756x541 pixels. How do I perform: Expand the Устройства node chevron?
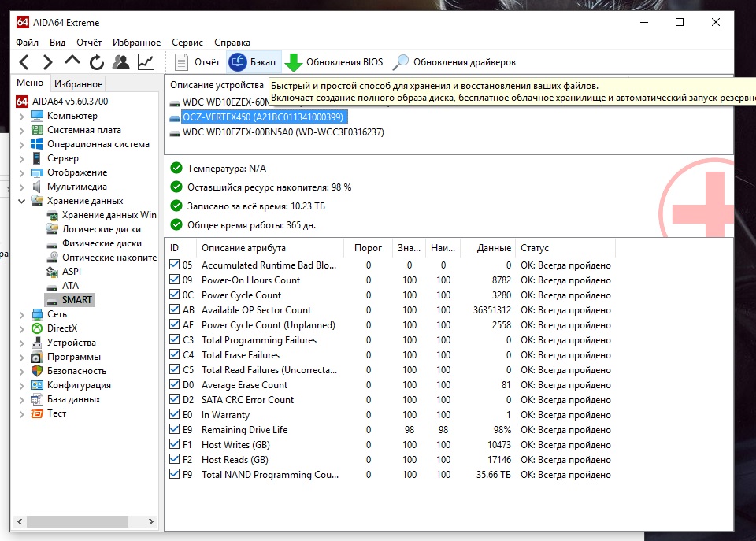(22, 343)
